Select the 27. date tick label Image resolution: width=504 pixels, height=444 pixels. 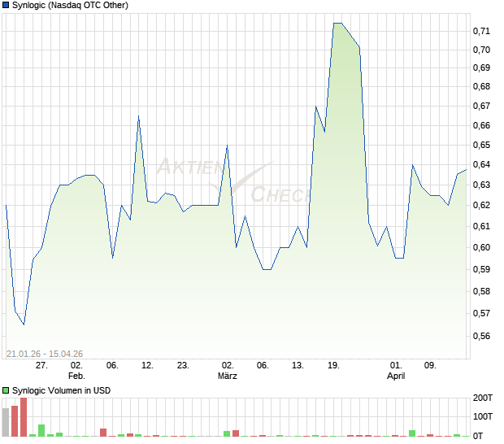(41, 366)
